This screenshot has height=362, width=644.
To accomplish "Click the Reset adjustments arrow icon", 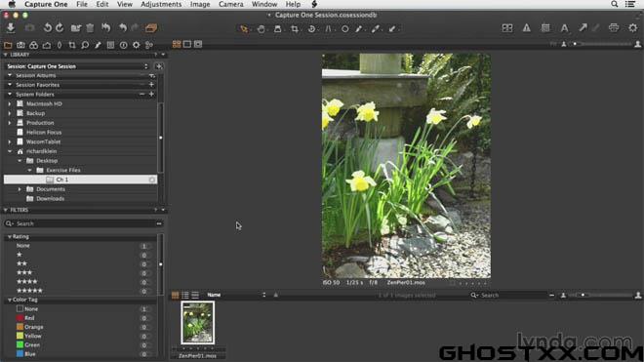I will (106, 28).
